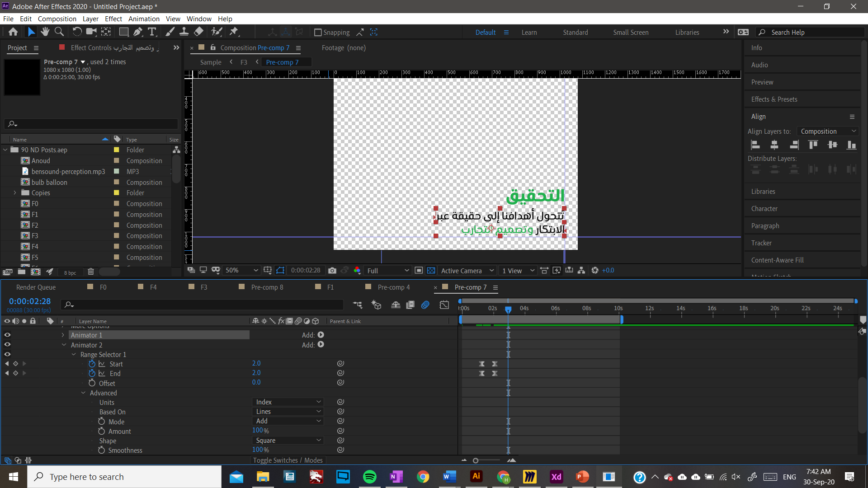Hide Animator 2 with its eye toggle
The height and width of the screenshot is (488, 868).
pyautogui.click(x=7, y=345)
